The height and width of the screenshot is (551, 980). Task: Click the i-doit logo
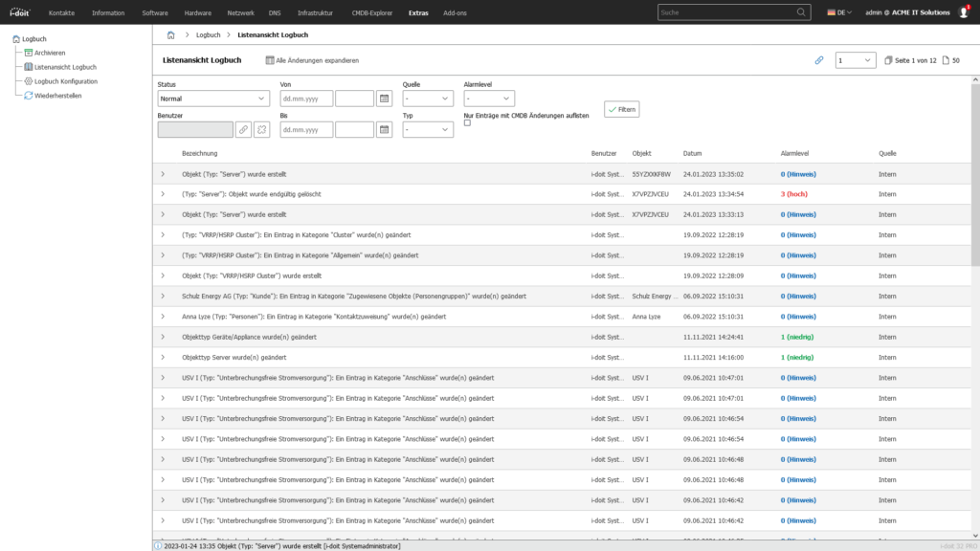tap(19, 12)
